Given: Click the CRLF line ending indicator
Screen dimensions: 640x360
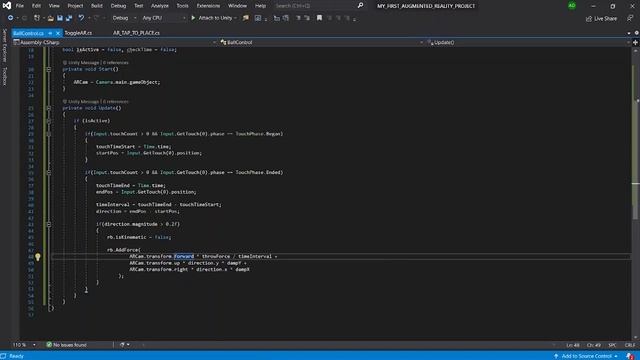Looking at the screenshot, I should click(x=630, y=345).
